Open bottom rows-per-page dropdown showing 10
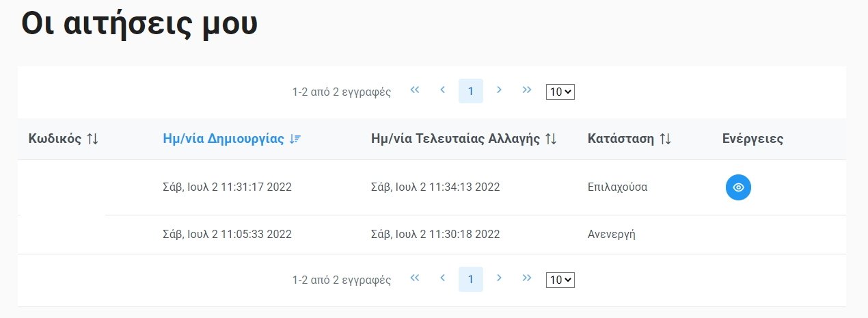The image size is (868, 318). tap(560, 280)
